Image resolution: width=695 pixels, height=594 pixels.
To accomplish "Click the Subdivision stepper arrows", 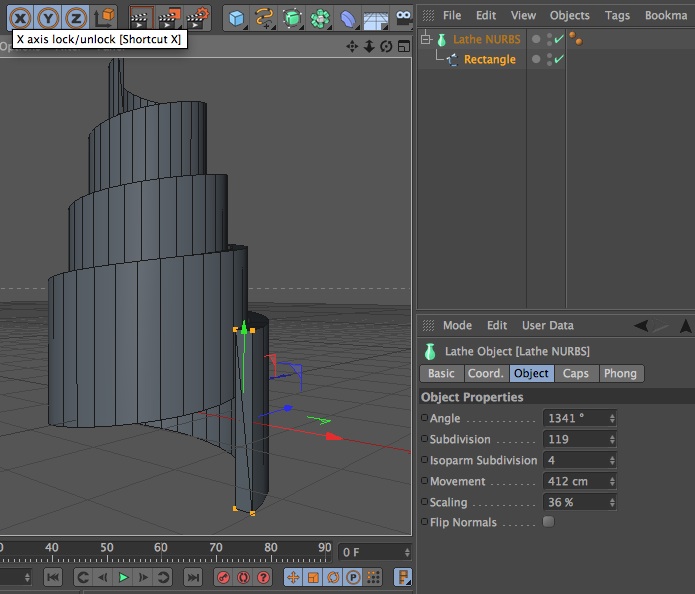I will pos(612,439).
